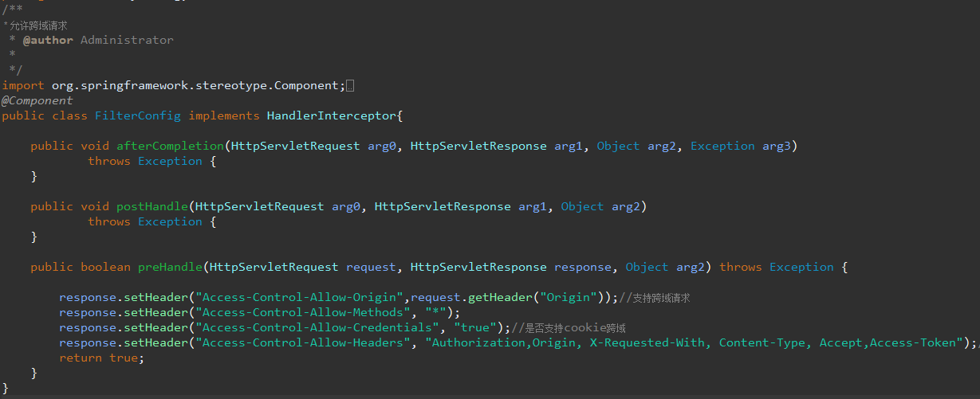Click the import keyword line
The width and height of the screenshot is (980, 399).
(173, 85)
